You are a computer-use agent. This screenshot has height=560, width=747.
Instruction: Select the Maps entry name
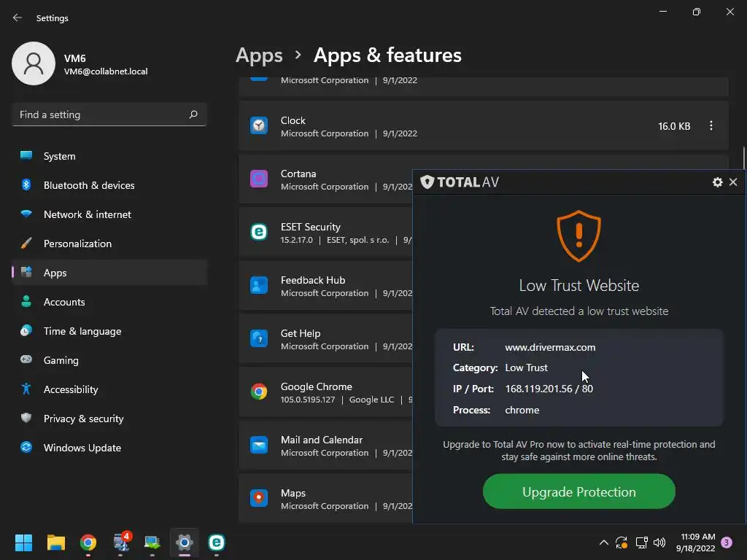[x=293, y=494]
